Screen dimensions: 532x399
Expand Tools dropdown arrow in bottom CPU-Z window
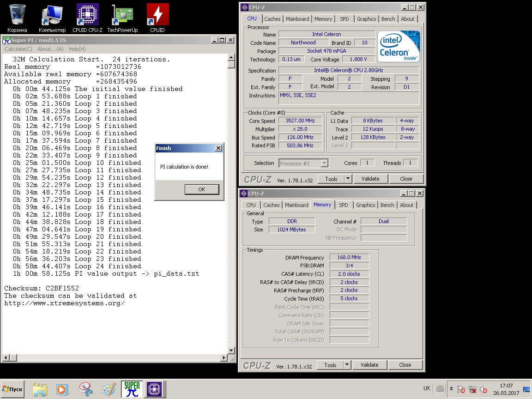click(x=347, y=365)
